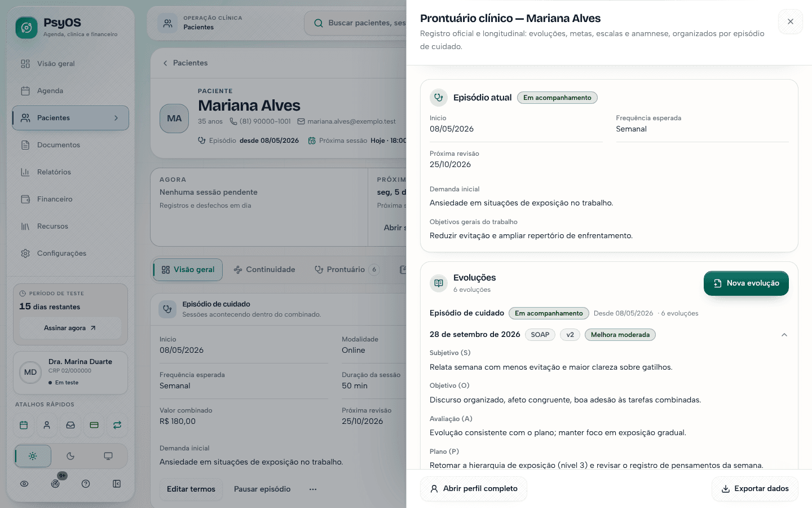Go back using the Pacientes breadcrumb chevron

tap(165, 63)
